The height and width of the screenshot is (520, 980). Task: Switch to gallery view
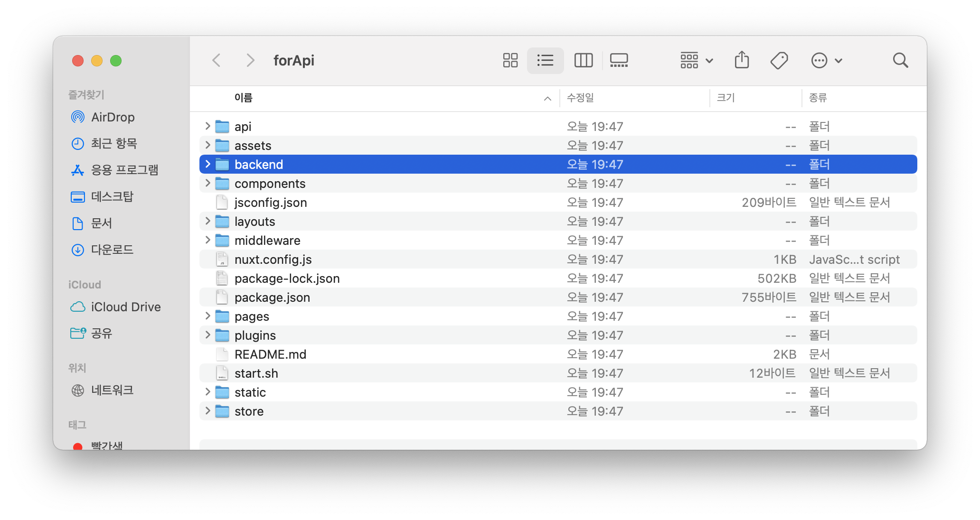(x=619, y=60)
